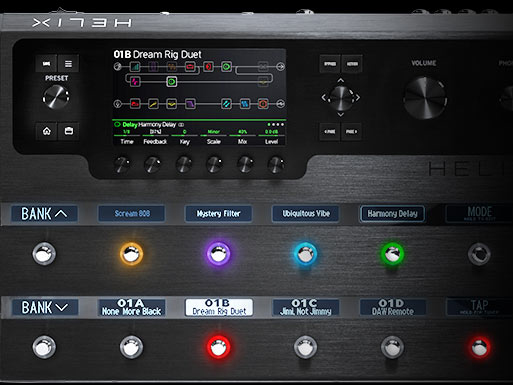Select the path 1 output arrow block

pos(281,67)
